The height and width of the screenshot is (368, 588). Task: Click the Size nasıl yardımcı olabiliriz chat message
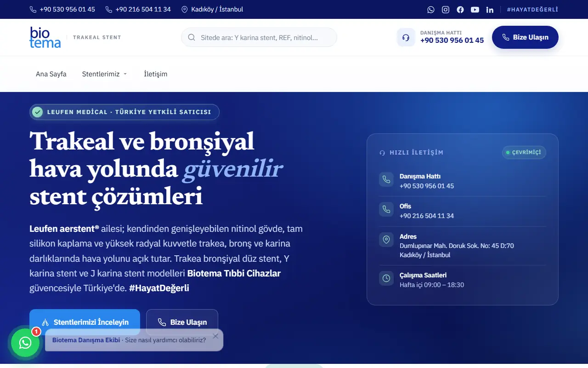165,340
